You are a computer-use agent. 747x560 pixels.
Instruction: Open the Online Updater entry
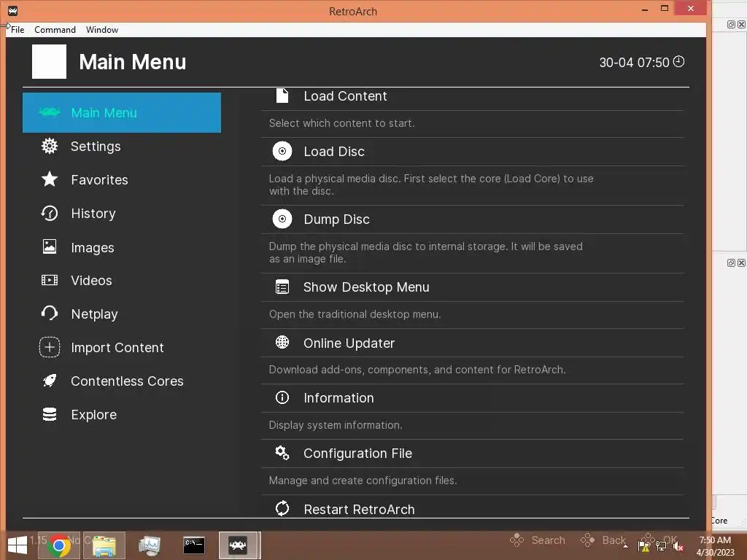[x=472, y=343]
